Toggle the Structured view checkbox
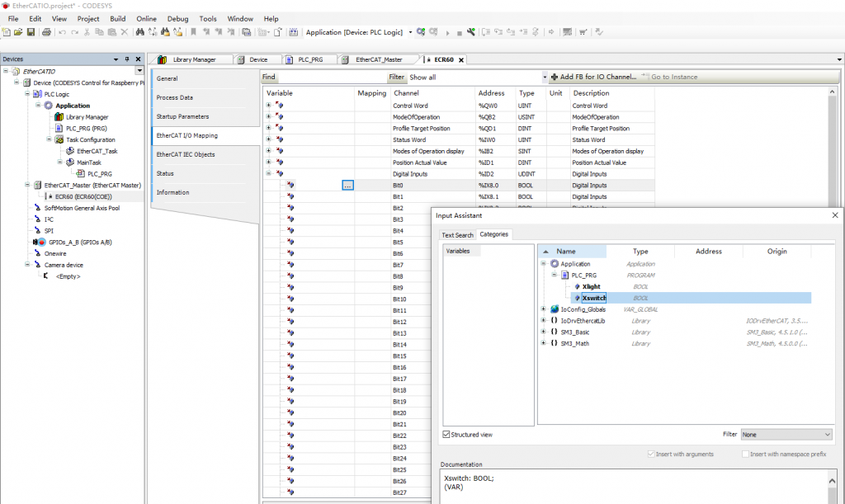The height and width of the screenshot is (504, 845). [x=446, y=434]
